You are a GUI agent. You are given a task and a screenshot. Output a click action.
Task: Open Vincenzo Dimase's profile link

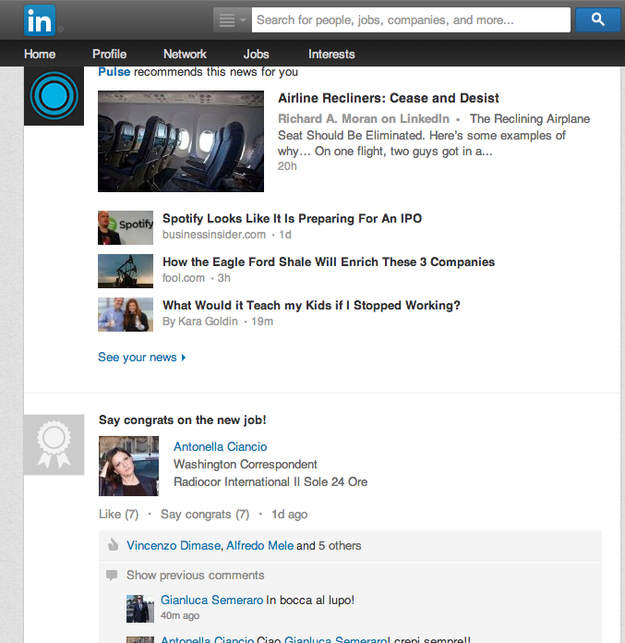tap(174, 546)
